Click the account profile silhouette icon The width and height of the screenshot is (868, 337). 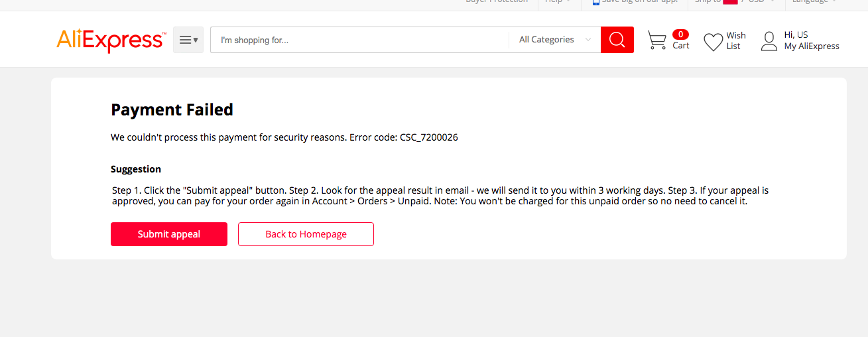pyautogui.click(x=769, y=41)
